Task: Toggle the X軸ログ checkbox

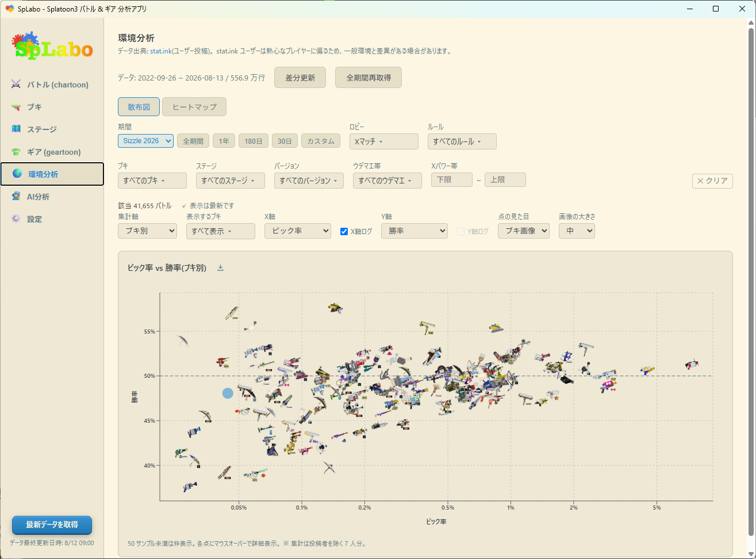Action: click(x=344, y=231)
